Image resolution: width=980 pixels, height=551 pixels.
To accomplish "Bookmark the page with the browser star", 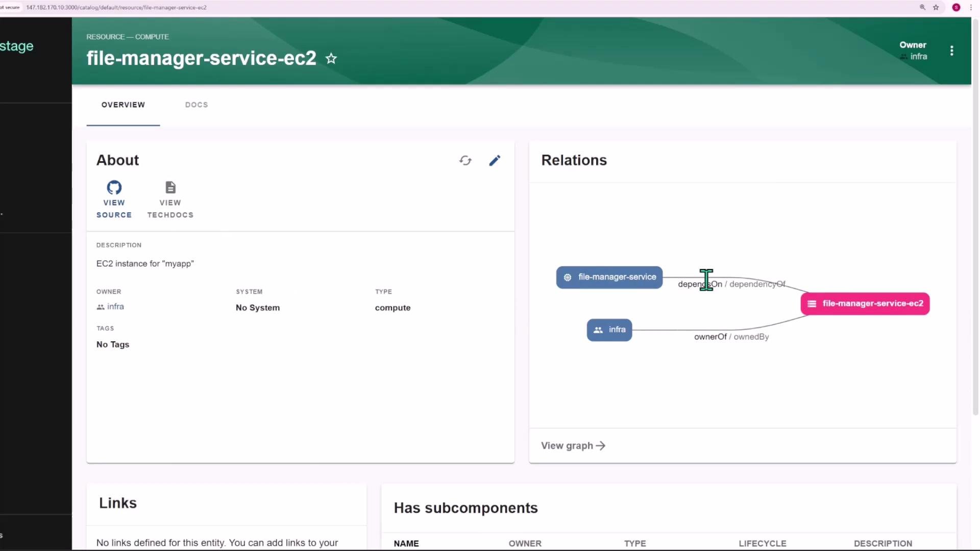I will pyautogui.click(x=936, y=7).
